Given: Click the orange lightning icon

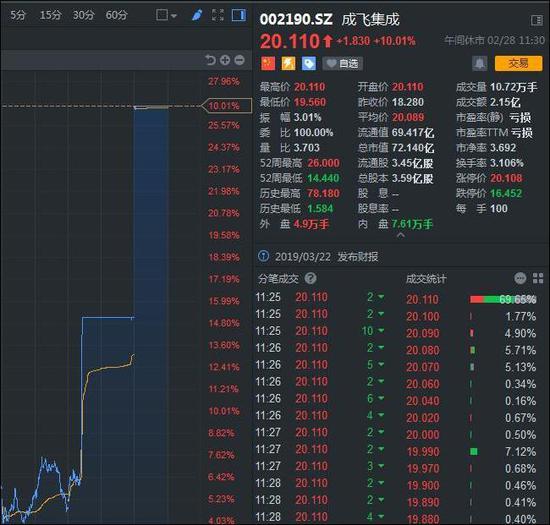Looking at the screenshot, I should click(x=288, y=63).
